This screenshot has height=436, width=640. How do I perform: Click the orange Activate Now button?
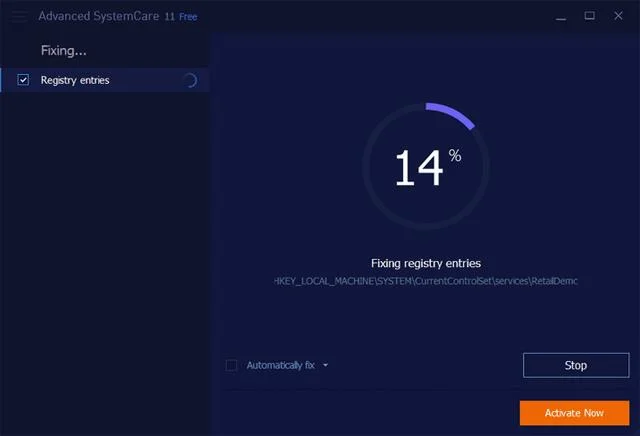coord(574,413)
